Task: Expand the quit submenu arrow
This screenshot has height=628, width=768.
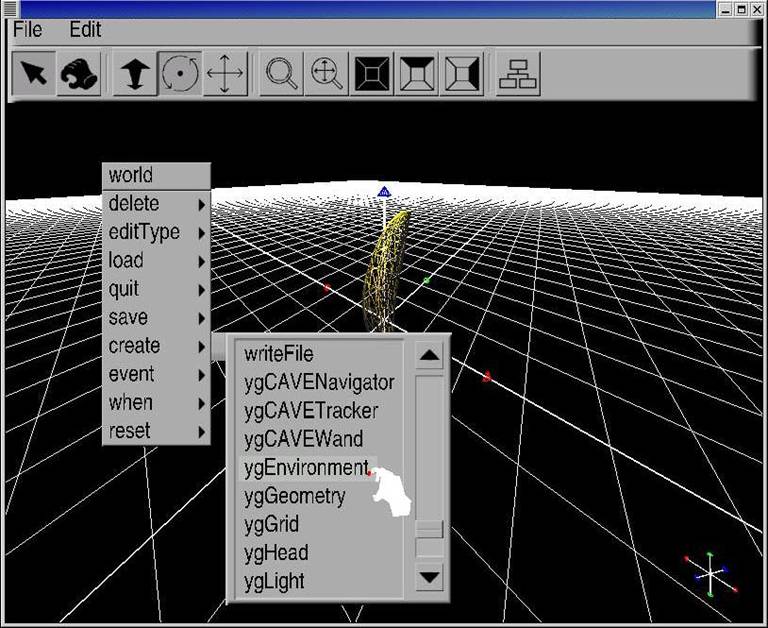Action: coord(201,290)
